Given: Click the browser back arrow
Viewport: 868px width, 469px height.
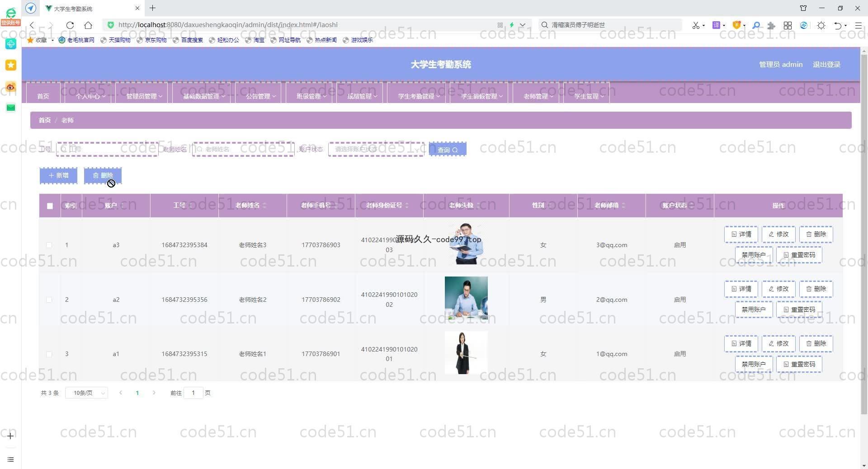Looking at the screenshot, I should (x=32, y=25).
